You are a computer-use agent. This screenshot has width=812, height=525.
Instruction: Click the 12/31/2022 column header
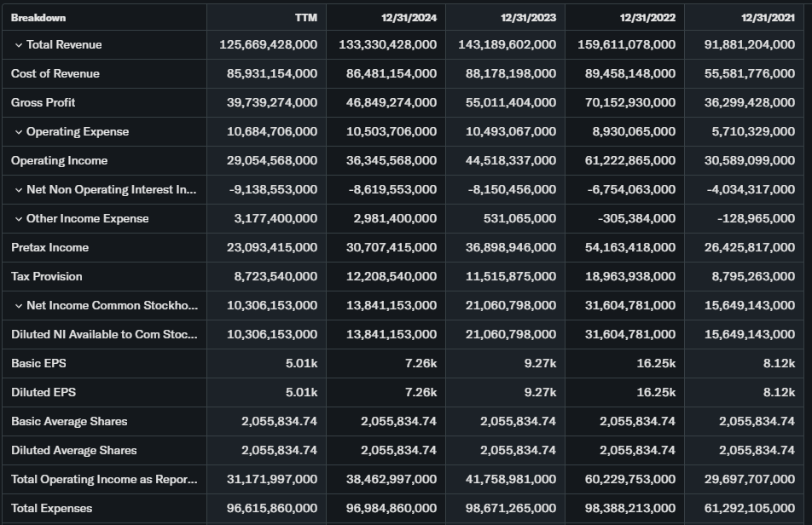(x=648, y=17)
